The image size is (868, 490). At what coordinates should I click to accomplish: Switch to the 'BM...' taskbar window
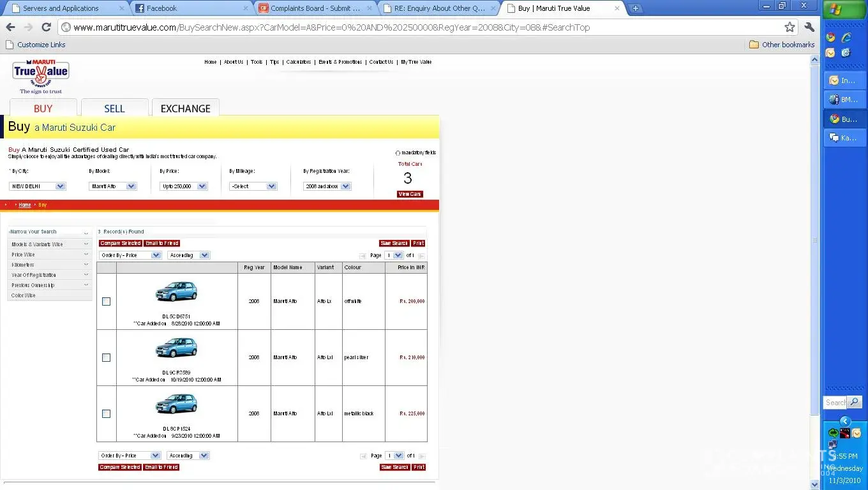pyautogui.click(x=844, y=100)
